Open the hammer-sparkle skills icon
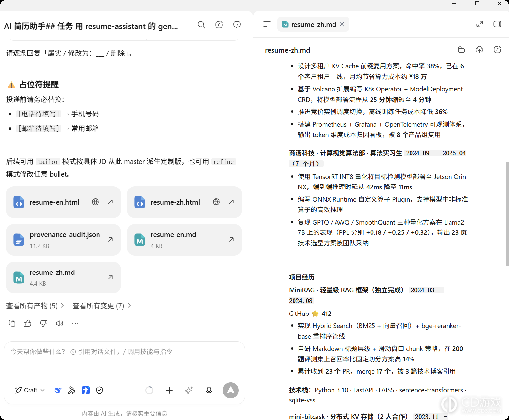 (71, 390)
